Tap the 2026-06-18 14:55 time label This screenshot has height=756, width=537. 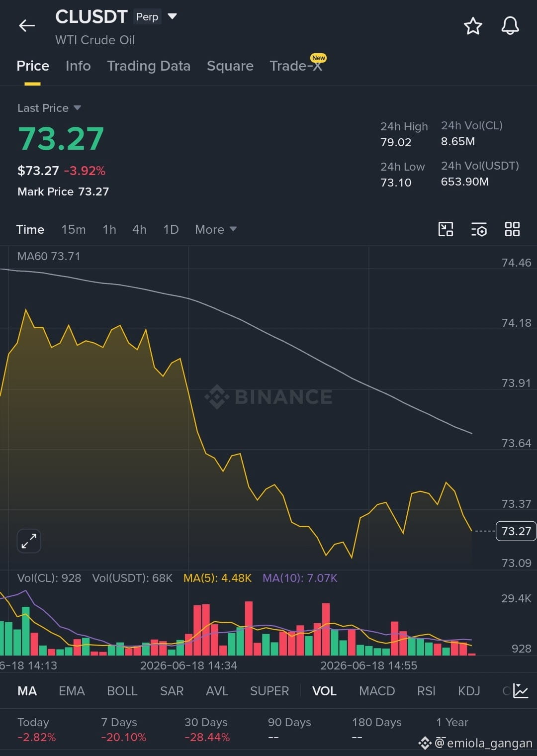368,665
